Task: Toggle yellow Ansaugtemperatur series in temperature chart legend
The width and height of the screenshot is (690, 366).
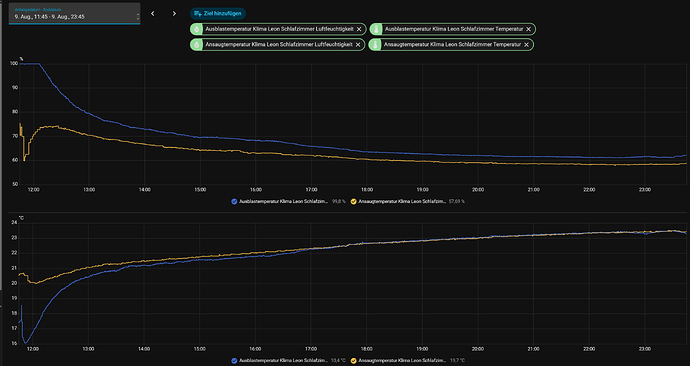Action: [353, 361]
